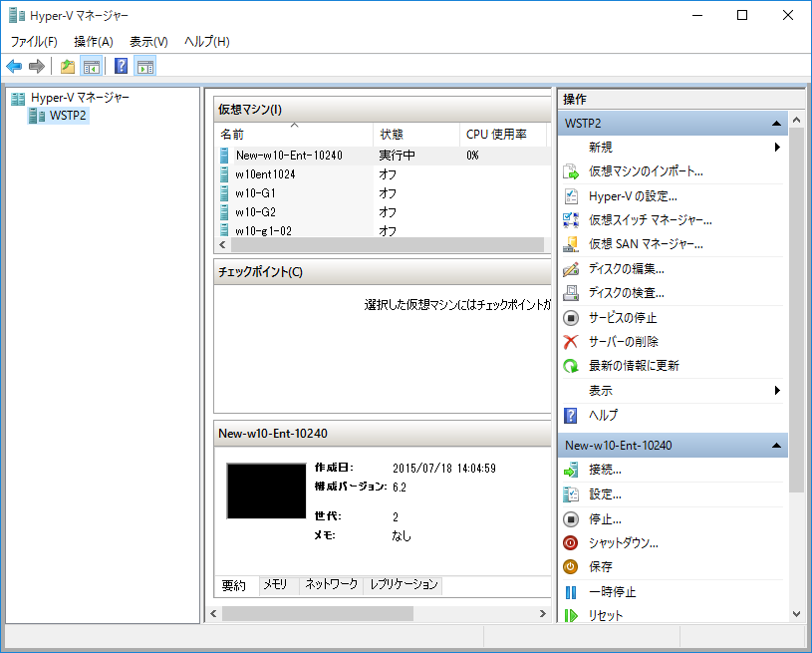Screen dimensions: 812x653
Task: Click the green 最新の情報に更新 refresh icon
Action: (x=571, y=366)
